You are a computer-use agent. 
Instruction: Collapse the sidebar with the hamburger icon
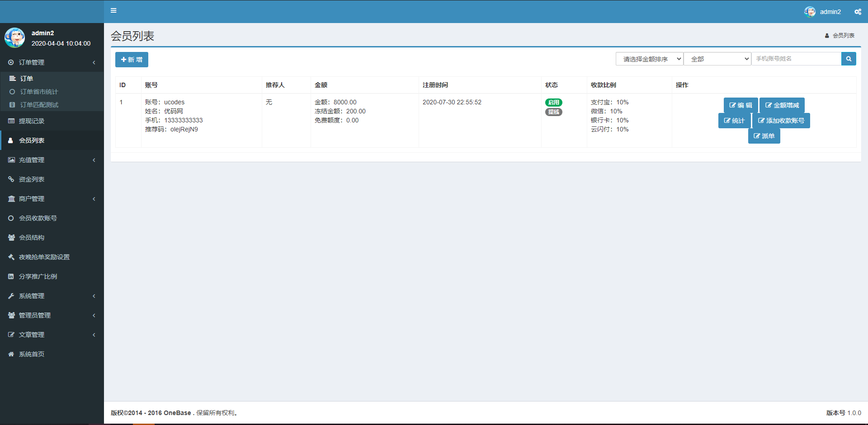[x=113, y=10]
